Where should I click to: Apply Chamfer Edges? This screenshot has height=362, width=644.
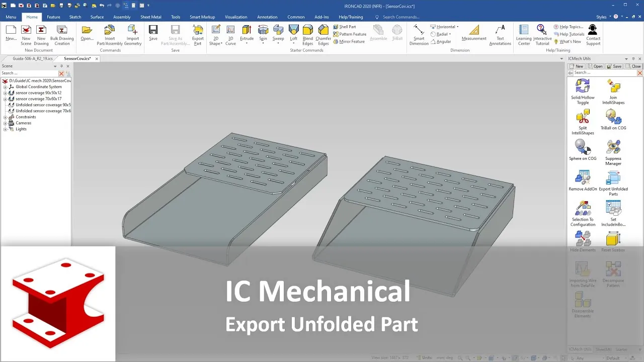point(323,34)
